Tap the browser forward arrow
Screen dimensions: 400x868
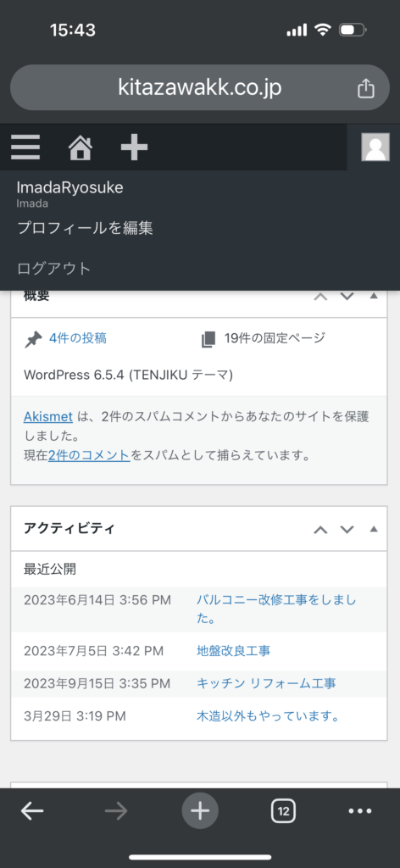[116, 811]
